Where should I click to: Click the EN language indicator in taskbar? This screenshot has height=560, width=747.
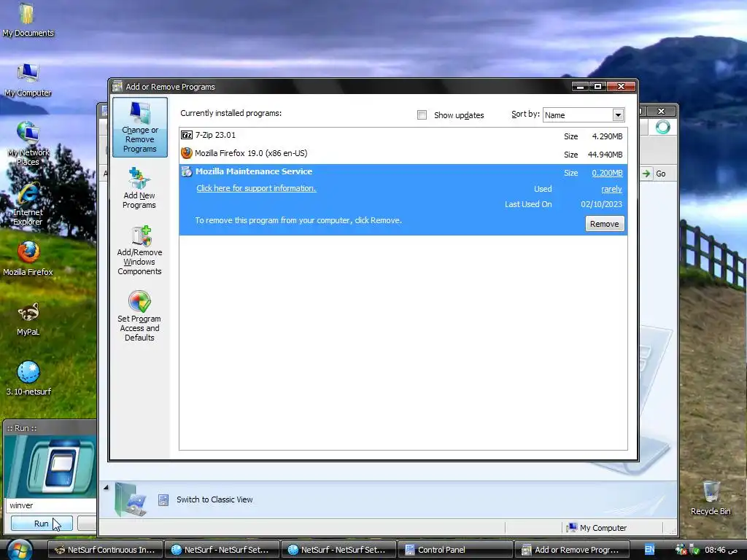(x=649, y=550)
